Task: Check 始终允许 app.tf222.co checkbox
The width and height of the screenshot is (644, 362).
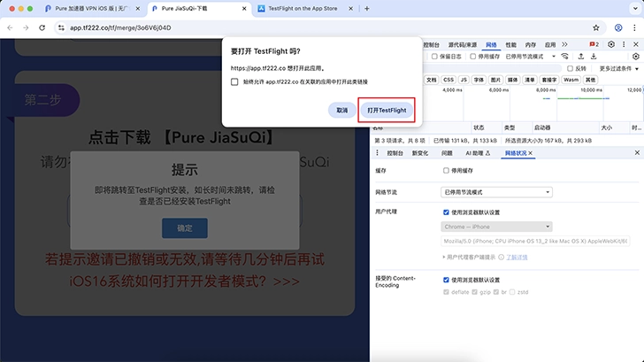Action: pyautogui.click(x=234, y=81)
